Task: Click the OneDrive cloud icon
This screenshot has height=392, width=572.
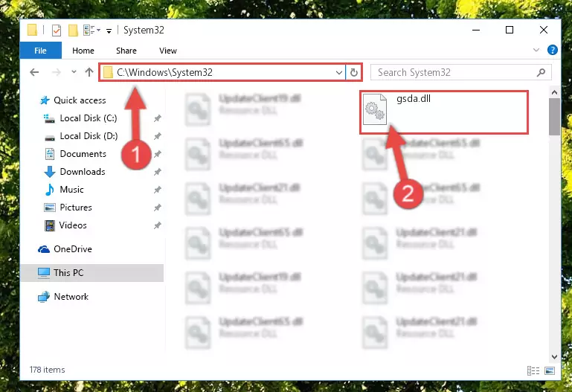Action: tap(44, 249)
